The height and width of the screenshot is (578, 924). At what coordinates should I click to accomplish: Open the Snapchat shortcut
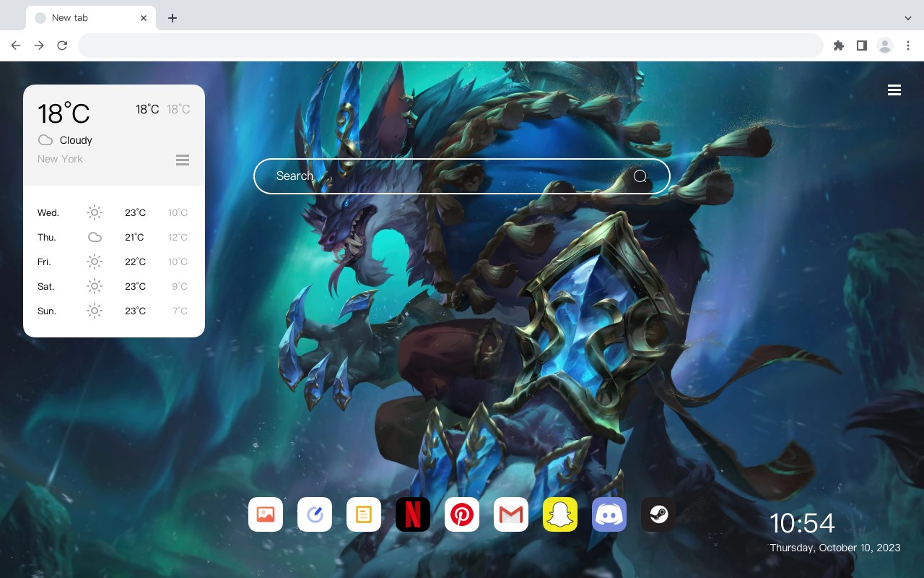(x=560, y=514)
